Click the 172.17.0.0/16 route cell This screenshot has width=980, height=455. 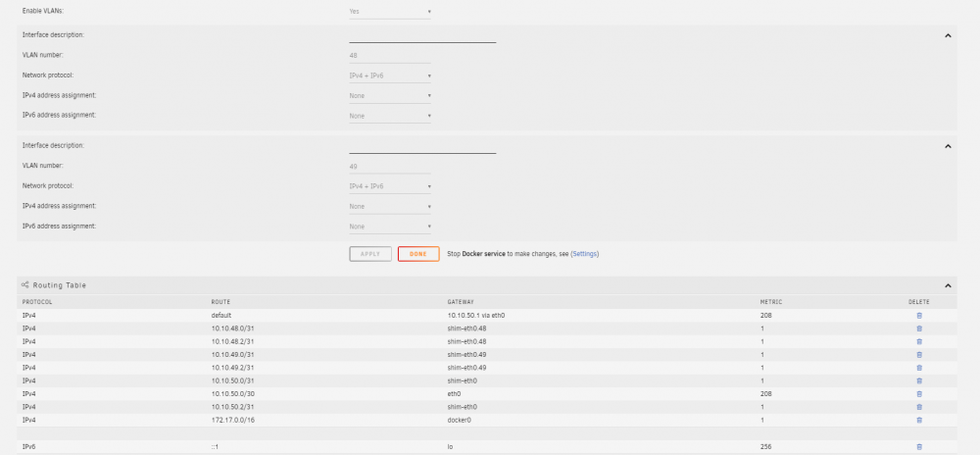point(233,420)
